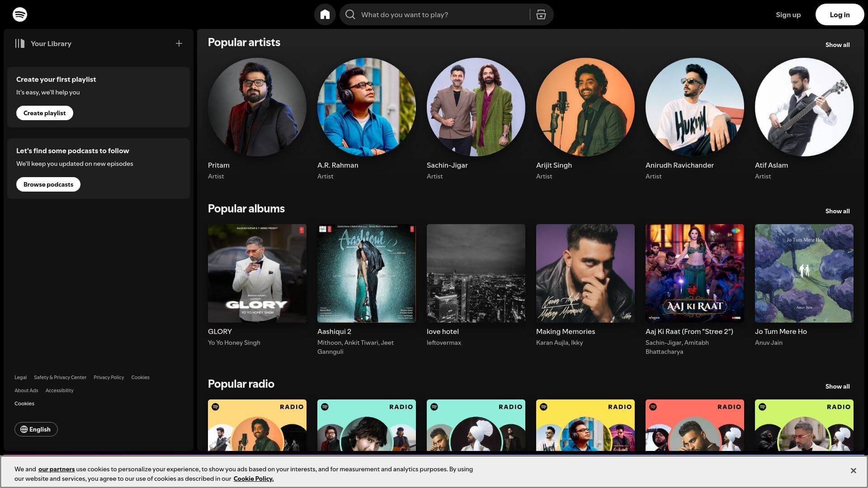Screen dimensions: 868x488
Task: Click plus icon to create playlist
Action: tap(179, 43)
